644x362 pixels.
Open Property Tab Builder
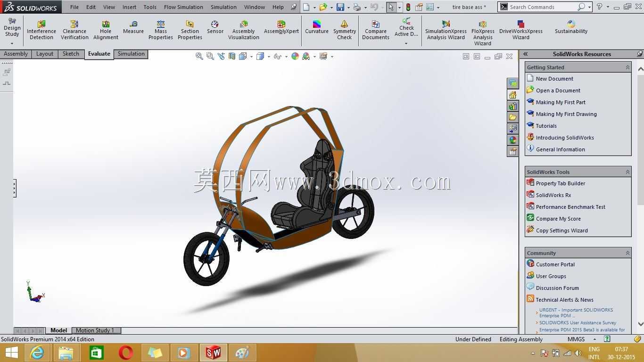click(x=561, y=183)
